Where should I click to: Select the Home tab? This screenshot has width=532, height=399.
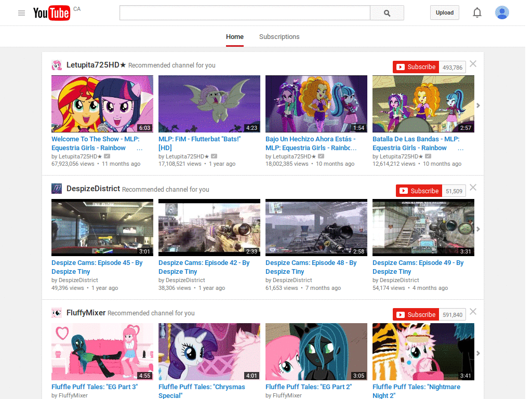coord(235,37)
